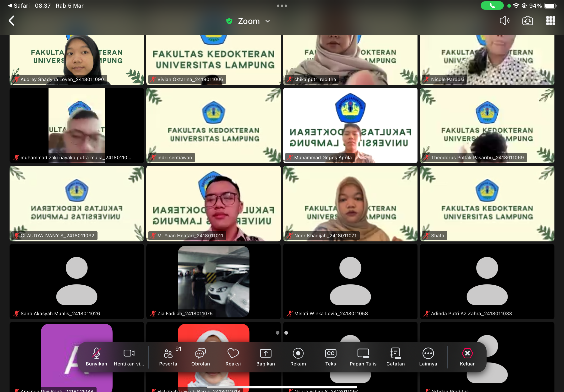The width and height of the screenshot is (564, 392).
Task: Change layout with grid view icon
Action: 550,21
